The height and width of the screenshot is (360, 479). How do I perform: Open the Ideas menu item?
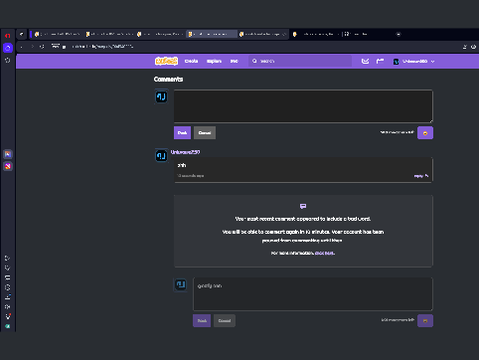point(234,61)
